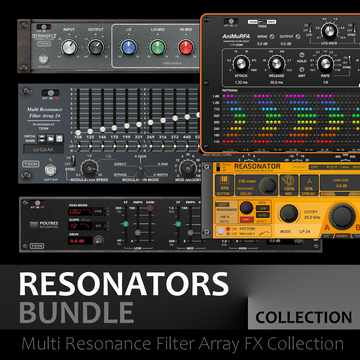The width and height of the screenshot is (360, 360).
Task: Turn the StringFlt INPUT knob
Action: 69,47
